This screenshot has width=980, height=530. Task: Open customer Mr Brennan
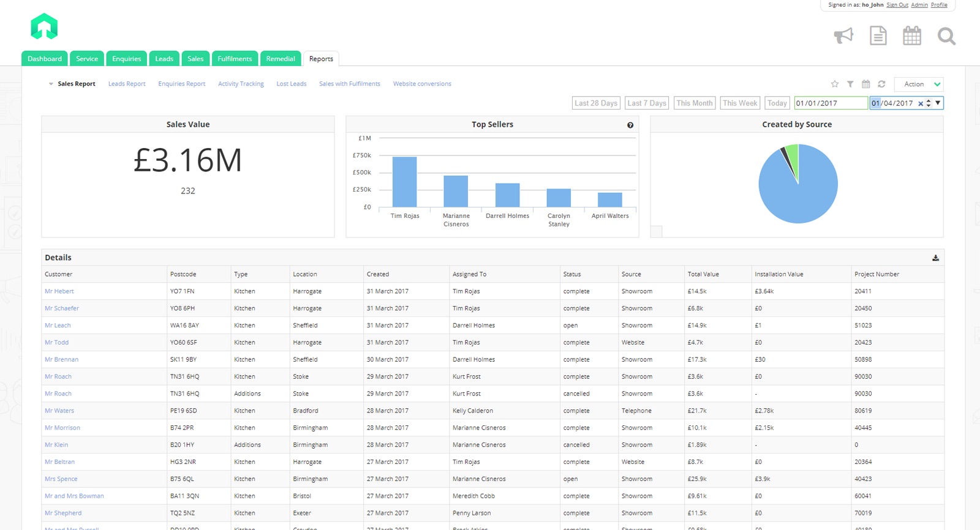coord(61,360)
